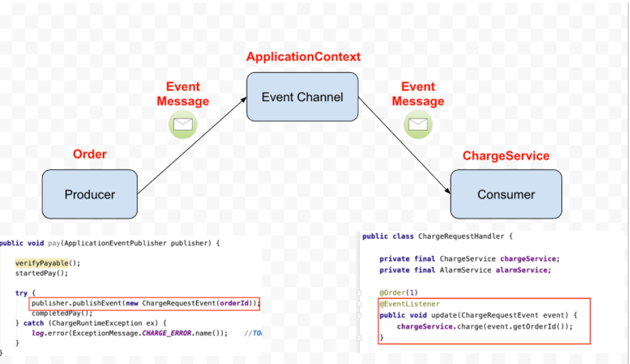Select the Producer box
Screen dimensions: 630x364
[90, 195]
